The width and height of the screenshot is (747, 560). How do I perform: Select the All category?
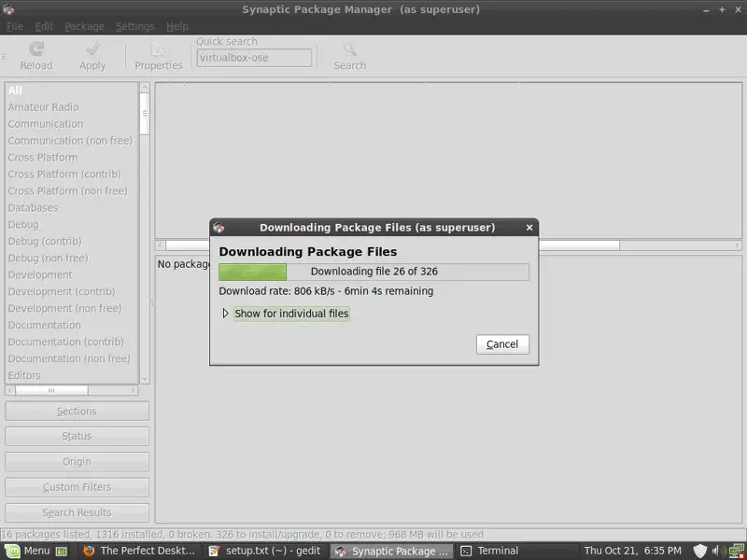click(x=72, y=90)
